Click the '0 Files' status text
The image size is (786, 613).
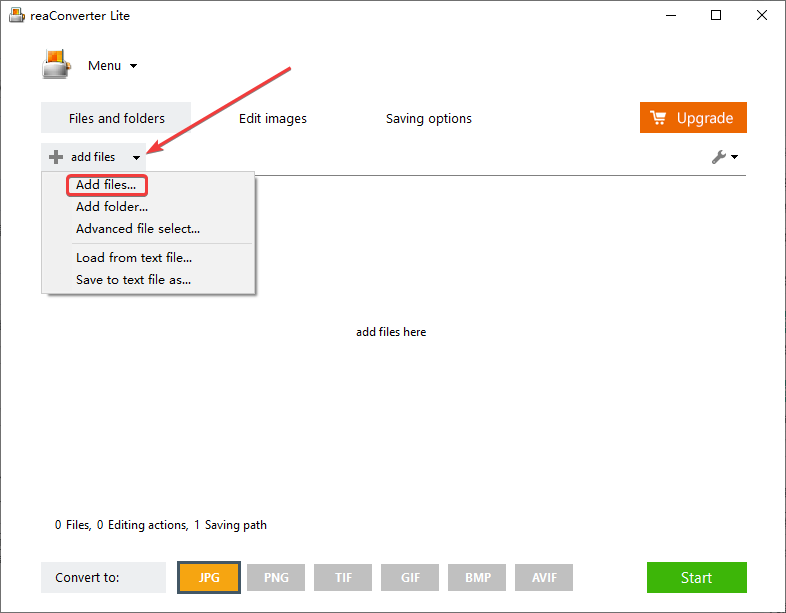tap(73, 525)
